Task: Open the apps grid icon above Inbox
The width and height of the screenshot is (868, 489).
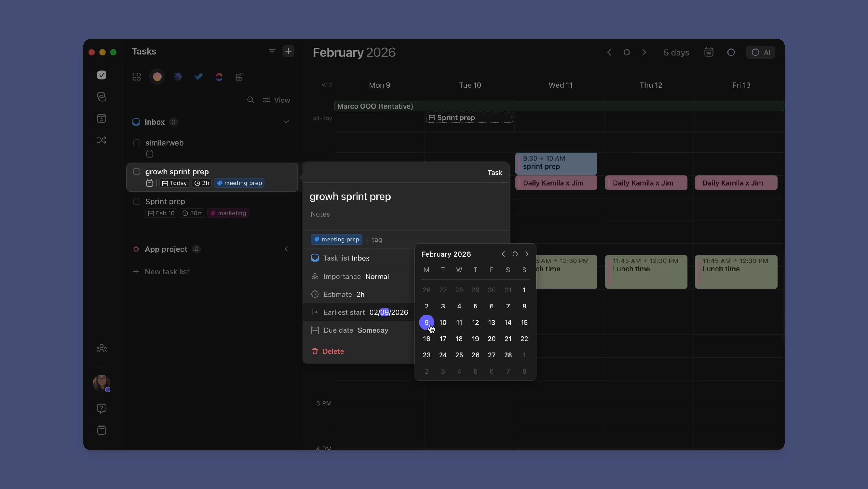Action: point(136,76)
